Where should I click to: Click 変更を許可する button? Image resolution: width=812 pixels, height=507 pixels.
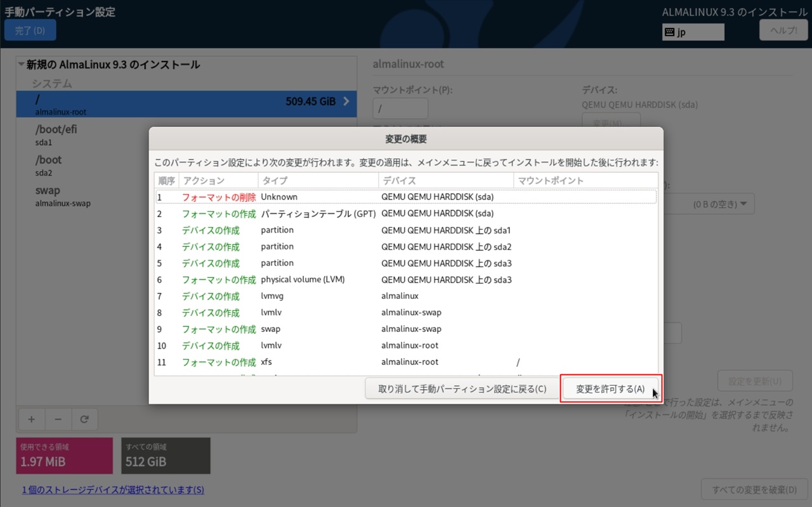click(x=610, y=389)
